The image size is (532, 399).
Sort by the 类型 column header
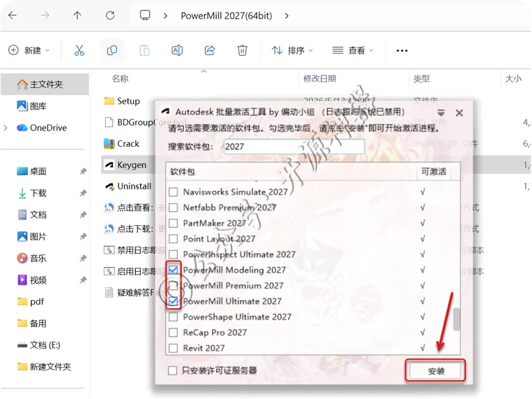tap(422, 79)
